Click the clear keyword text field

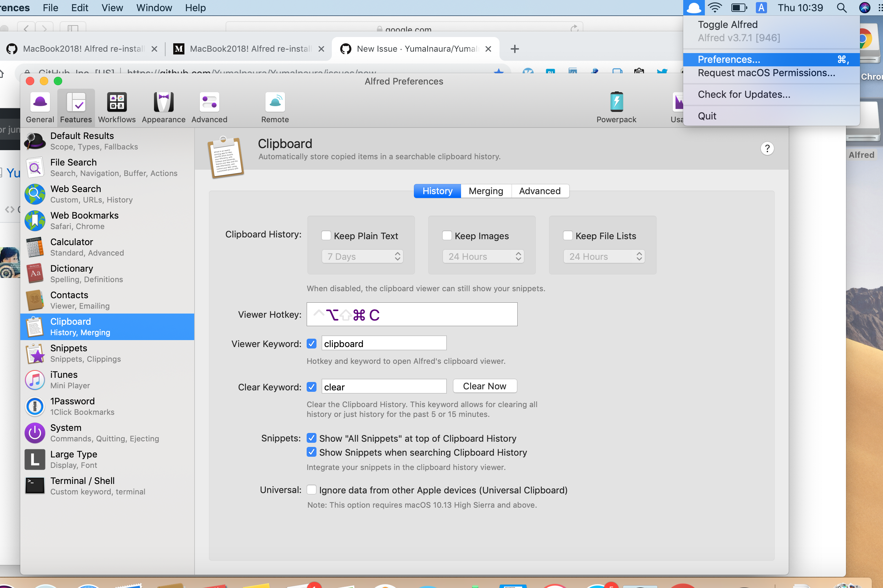[x=384, y=386]
